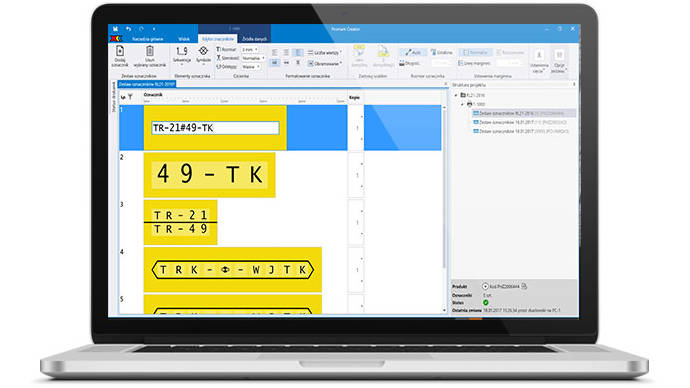The image size is (690, 388).
Task: Collapse the RL21-2016 project folder node
Action: click(456, 95)
